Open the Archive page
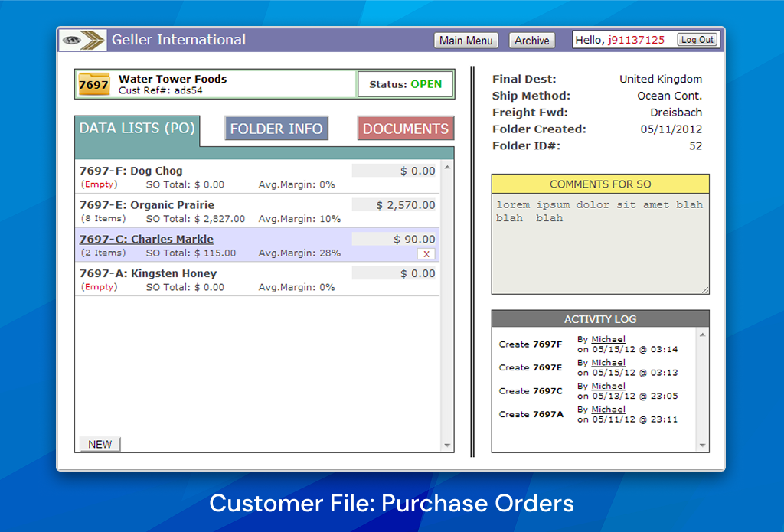The height and width of the screenshot is (532, 784). pyautogui.click(x=531, y=41)
